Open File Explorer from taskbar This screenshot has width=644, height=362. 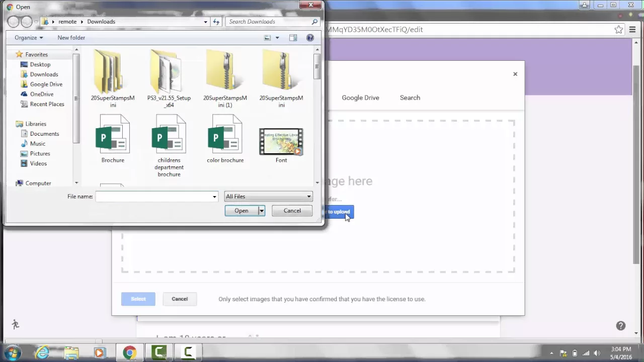(71, 352)
